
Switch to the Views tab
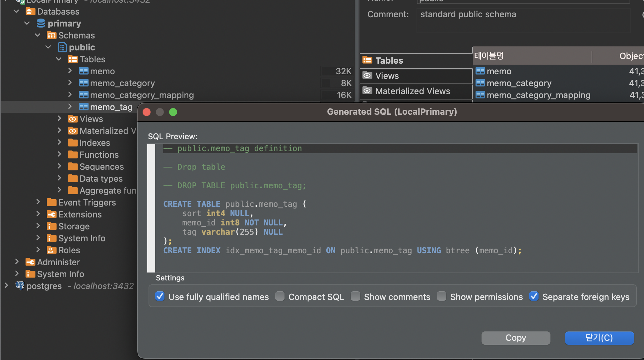[387, 76]
